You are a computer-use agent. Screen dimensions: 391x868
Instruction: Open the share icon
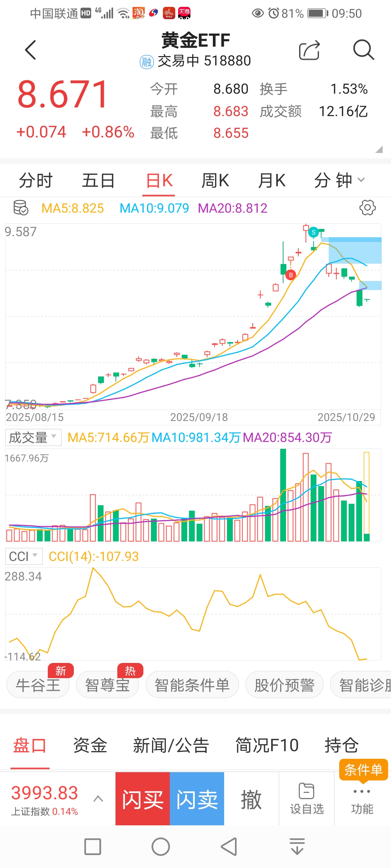[x=310, y=50]
